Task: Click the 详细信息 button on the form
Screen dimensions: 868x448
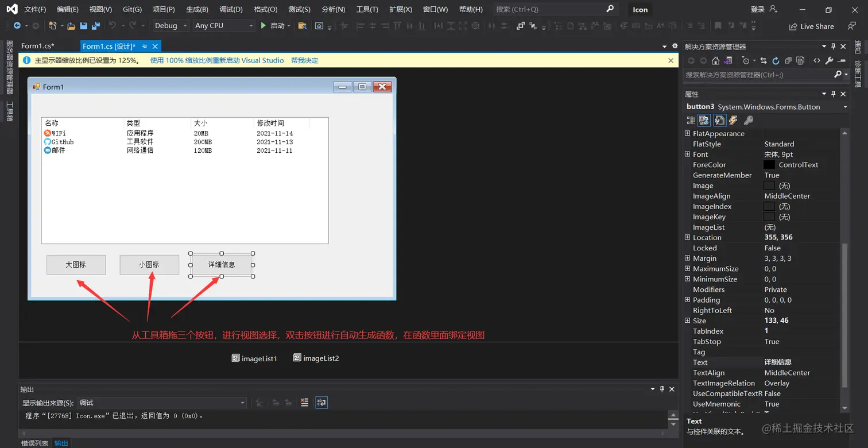Action: [222, 265]
